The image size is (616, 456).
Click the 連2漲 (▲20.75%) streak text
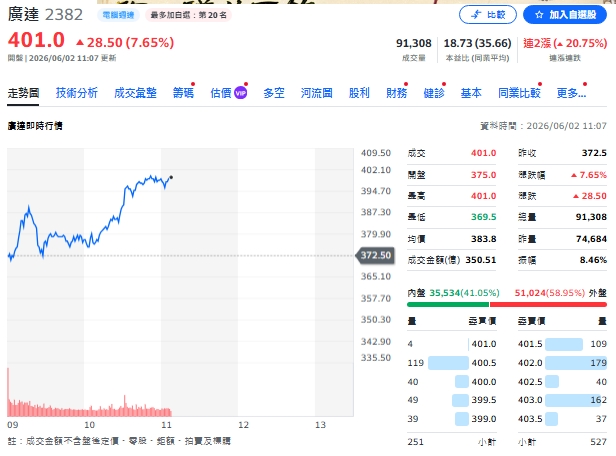(x=565, y=43)
